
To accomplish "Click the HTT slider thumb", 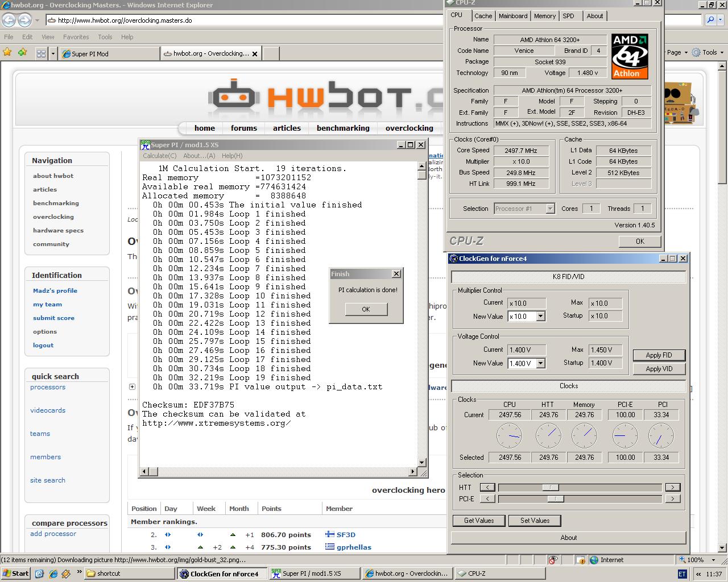I will [551, 487].
